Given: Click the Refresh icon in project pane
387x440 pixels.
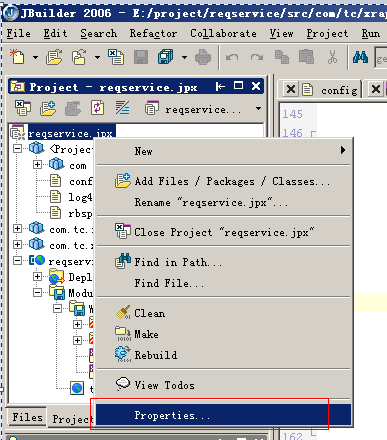Looking at the screenshot, I should tap(98, 108).
